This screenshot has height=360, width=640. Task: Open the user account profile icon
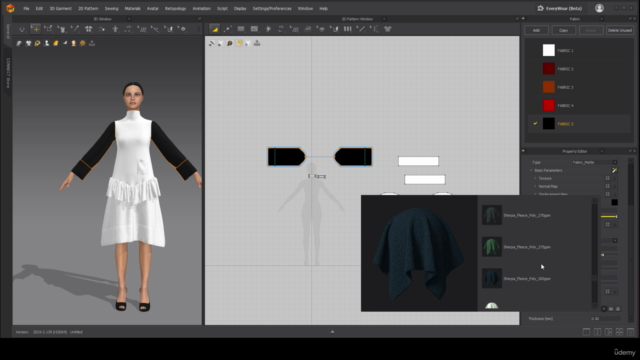599,8
